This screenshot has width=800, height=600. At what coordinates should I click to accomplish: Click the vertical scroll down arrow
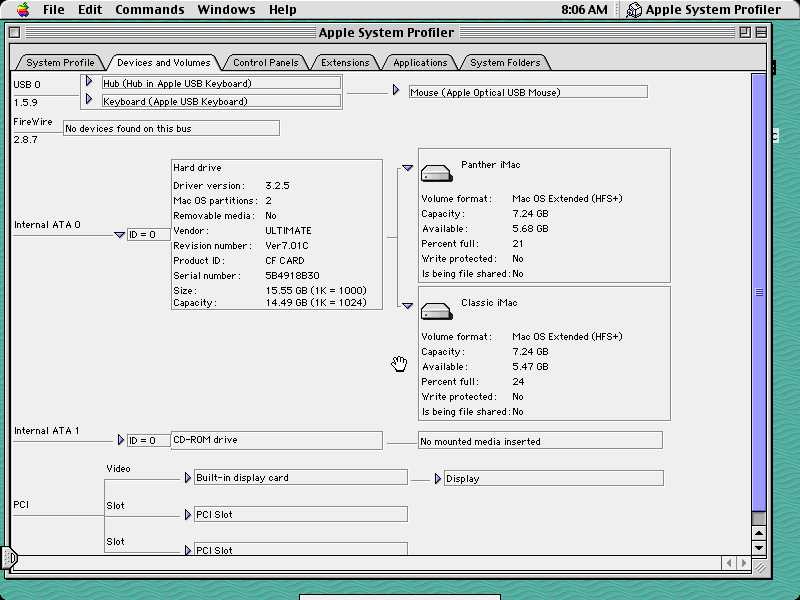click(x=759, y=548)
